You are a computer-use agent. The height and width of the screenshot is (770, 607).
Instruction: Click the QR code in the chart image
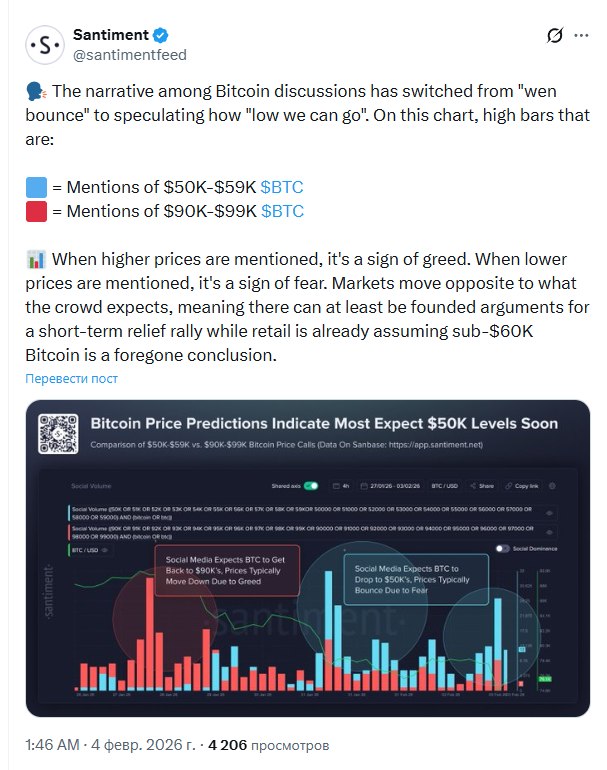tap(58, 432)
